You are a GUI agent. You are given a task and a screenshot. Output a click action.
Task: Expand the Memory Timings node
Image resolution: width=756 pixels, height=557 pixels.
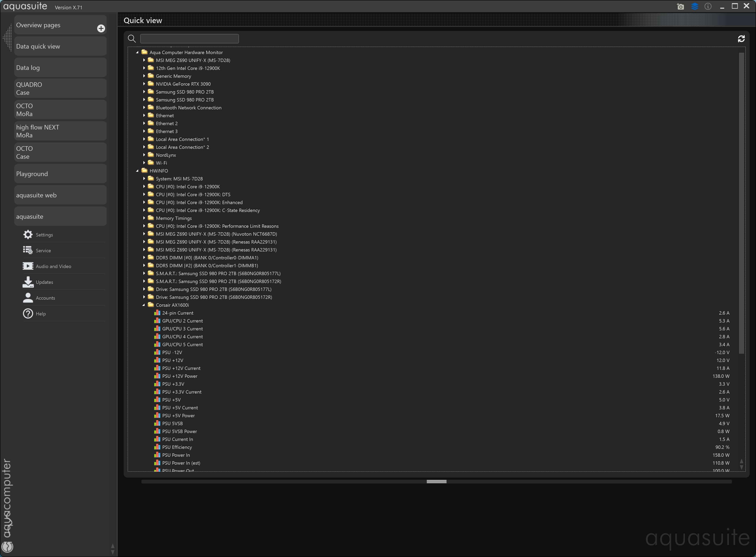tap(144, 218)
